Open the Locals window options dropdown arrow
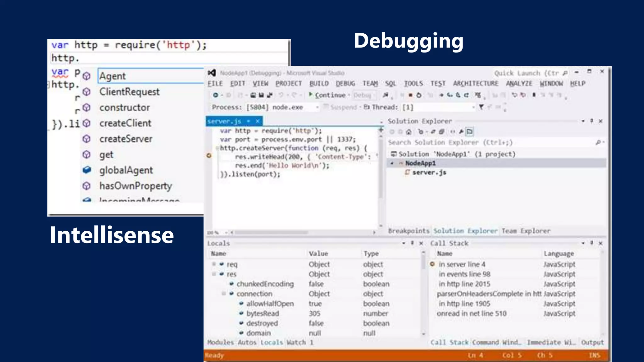The image size is (644, 362). (x=403, y=243)
